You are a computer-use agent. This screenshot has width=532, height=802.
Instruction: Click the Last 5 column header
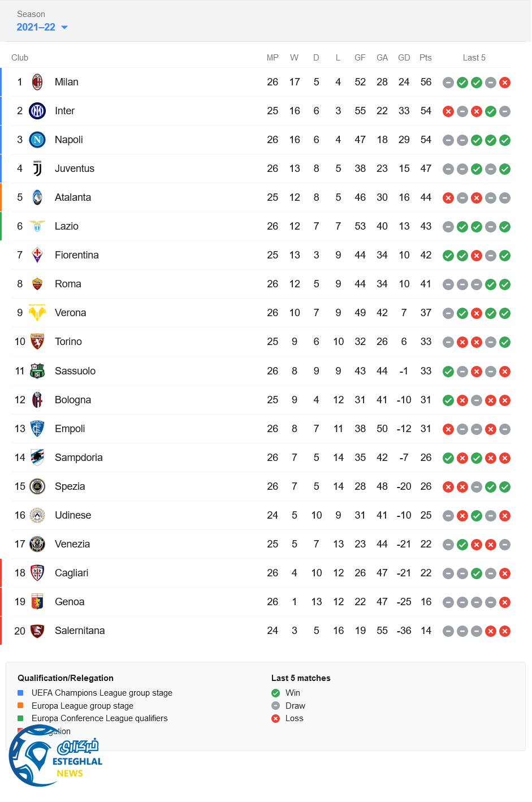click(x=474, y=58)
